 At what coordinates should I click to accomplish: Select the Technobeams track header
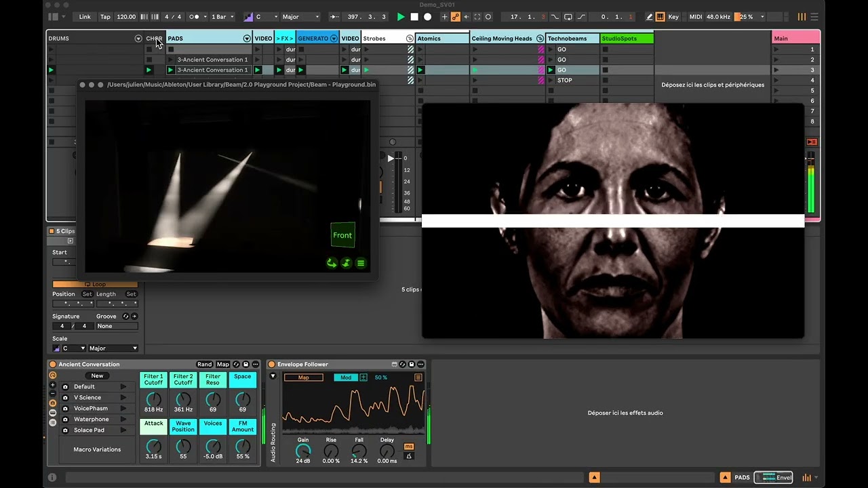573,39
